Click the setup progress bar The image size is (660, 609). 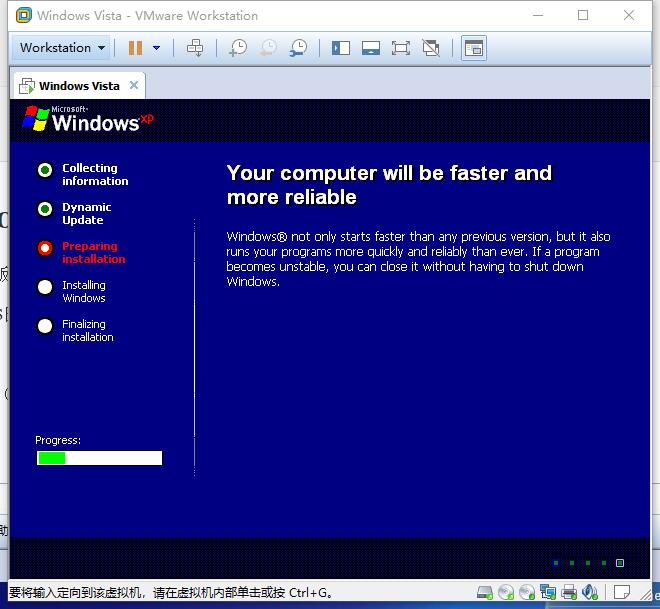click(99, 458)
